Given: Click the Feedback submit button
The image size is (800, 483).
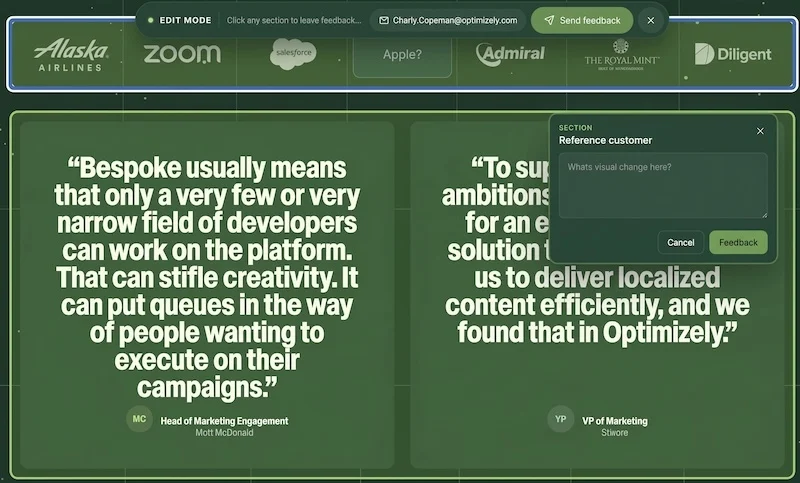Looking at the screenshot, I should (738, 242).
